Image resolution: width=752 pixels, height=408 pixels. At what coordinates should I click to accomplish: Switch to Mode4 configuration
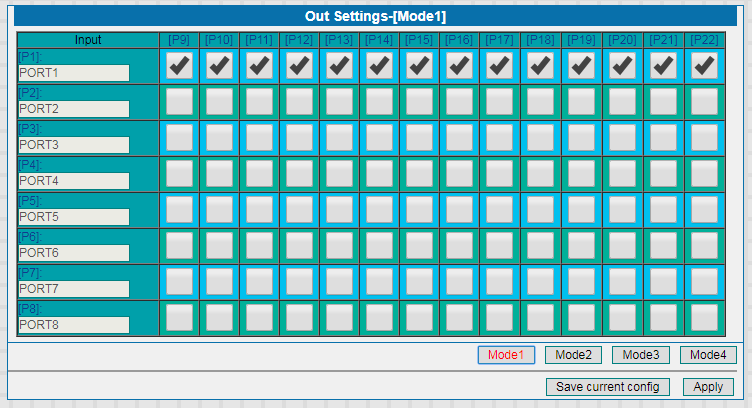[708, 355]
